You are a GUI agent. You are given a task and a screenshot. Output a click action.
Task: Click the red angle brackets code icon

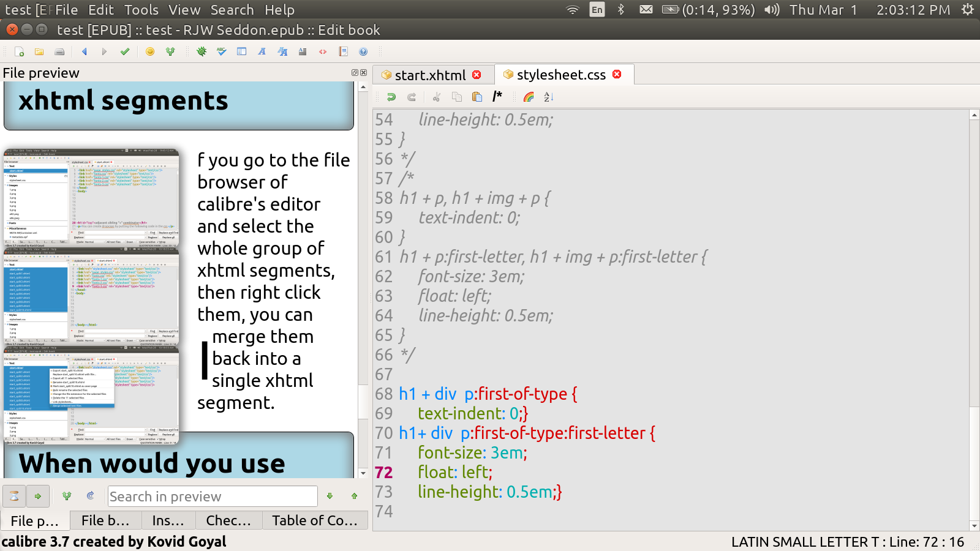coord(323,52)
